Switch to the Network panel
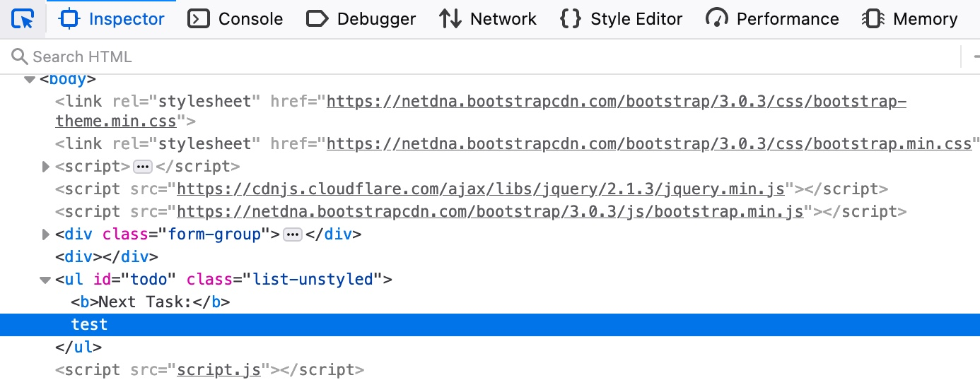Image resolution: width=980 pixels, height=380 pixels. pyautogui.click(x=487, y=19)
